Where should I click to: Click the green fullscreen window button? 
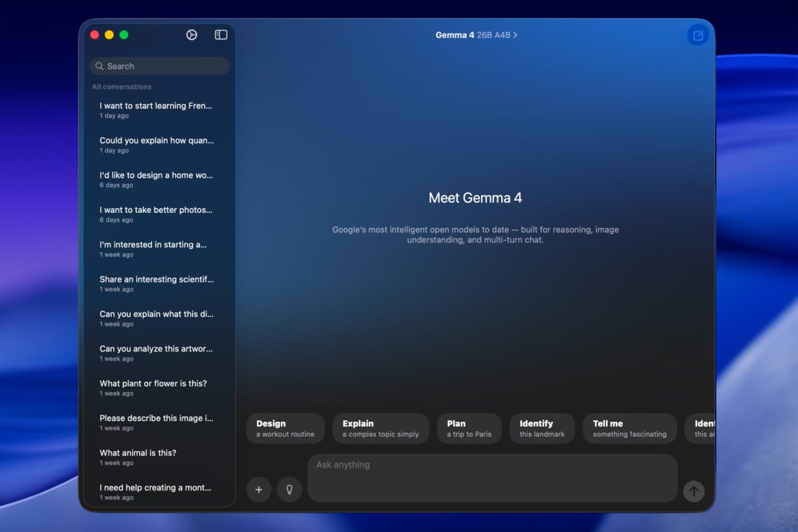pos(124,35)
